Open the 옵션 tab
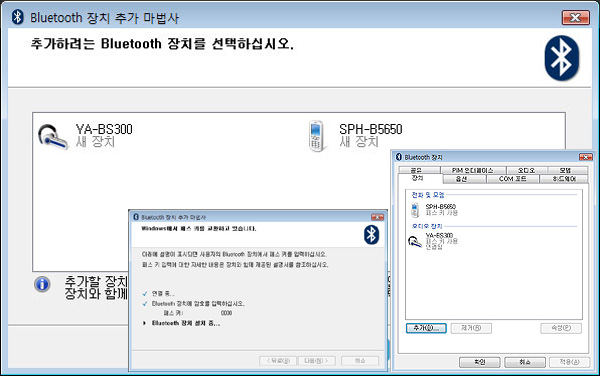The height and width of the screenshot is (376, 600). click(x=464, y=179)
